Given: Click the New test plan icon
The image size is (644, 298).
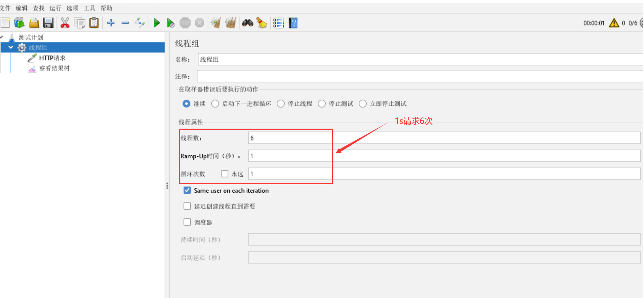Looking at the screenshot, I should (5, 23).
